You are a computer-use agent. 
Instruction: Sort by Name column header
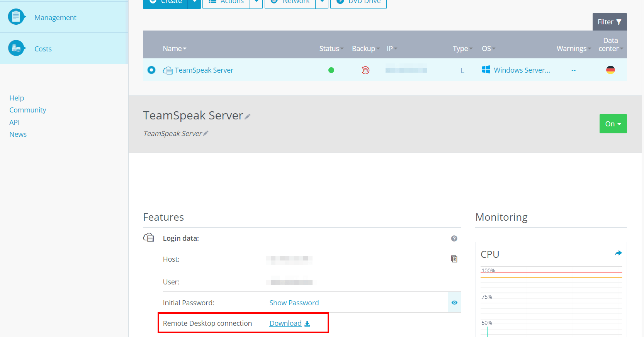[x=175, y=48]
